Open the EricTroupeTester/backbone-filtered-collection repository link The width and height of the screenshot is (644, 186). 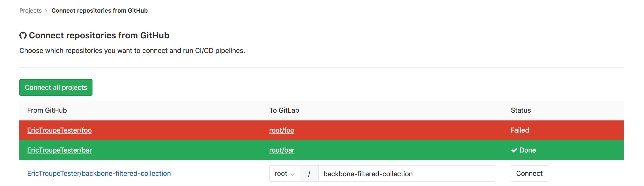(99, 173)
